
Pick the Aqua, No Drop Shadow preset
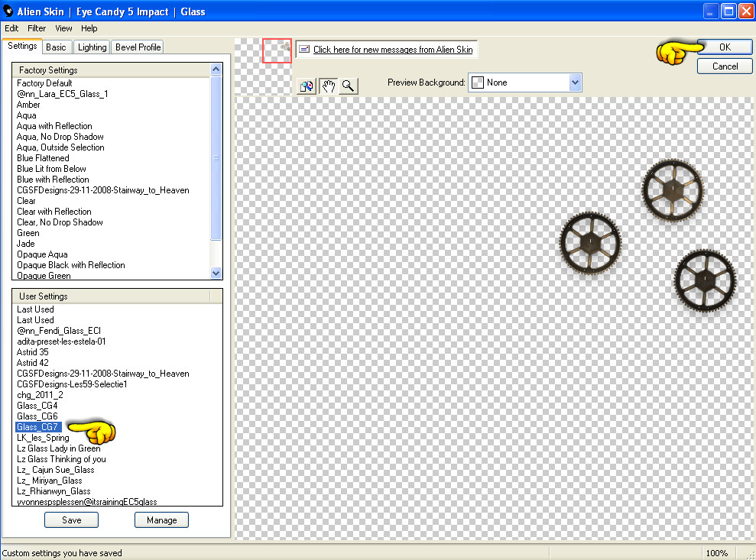coord(60,137)
